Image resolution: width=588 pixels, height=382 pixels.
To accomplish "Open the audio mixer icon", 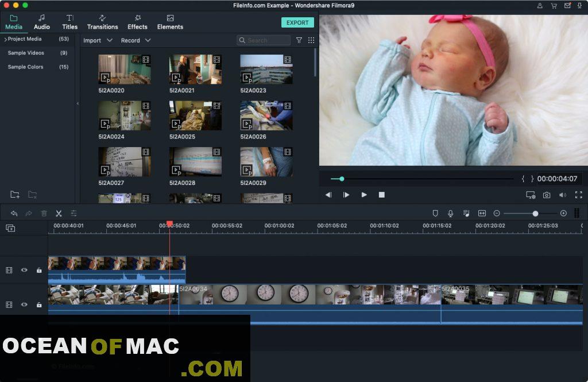I will tap(466, 213).
